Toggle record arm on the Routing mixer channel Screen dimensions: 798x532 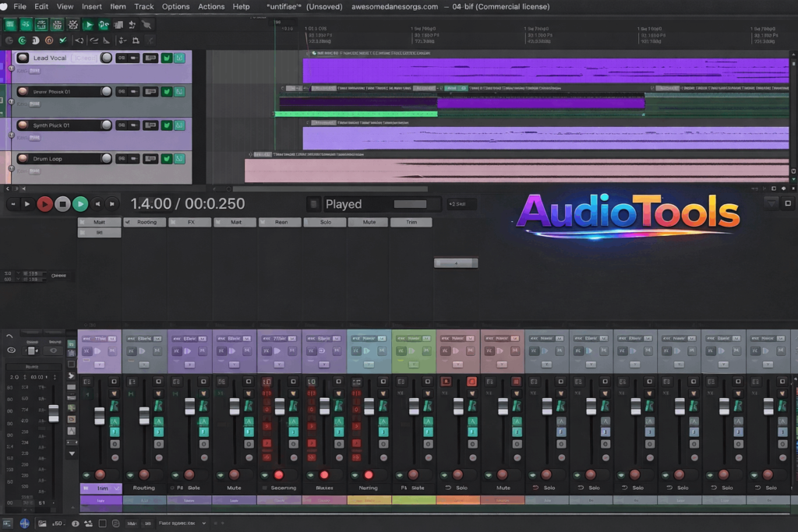[144, 474]
